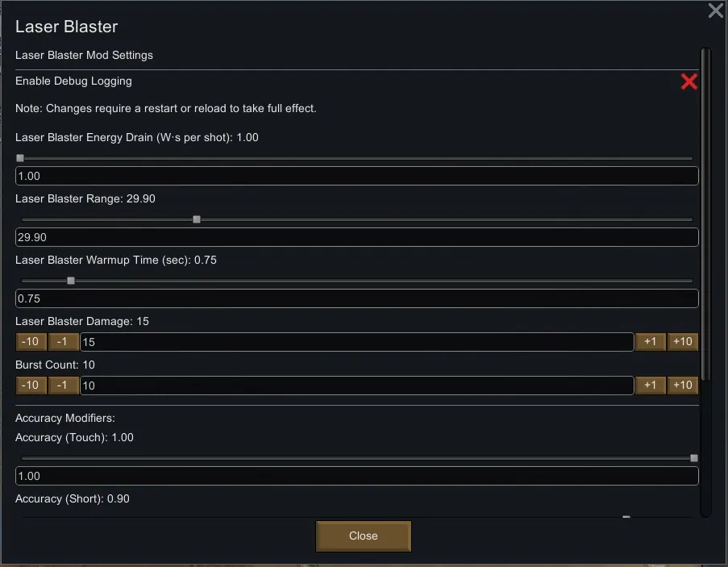Image resolution: width=728 pixels, height=567 pixels.
Task: Focus the Energy Drain value text field
Action: click(356, 176)
